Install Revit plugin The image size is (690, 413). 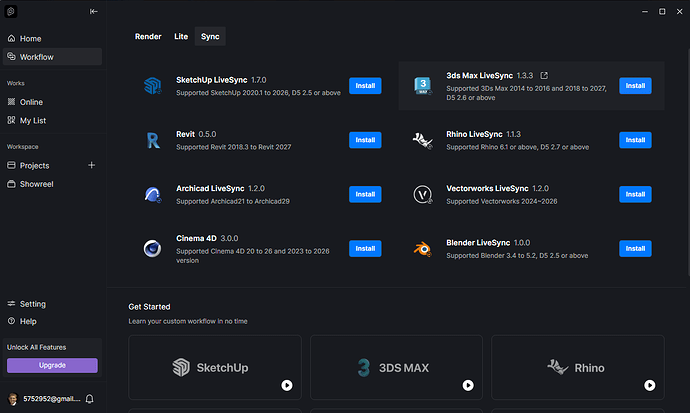pos(365,140)
